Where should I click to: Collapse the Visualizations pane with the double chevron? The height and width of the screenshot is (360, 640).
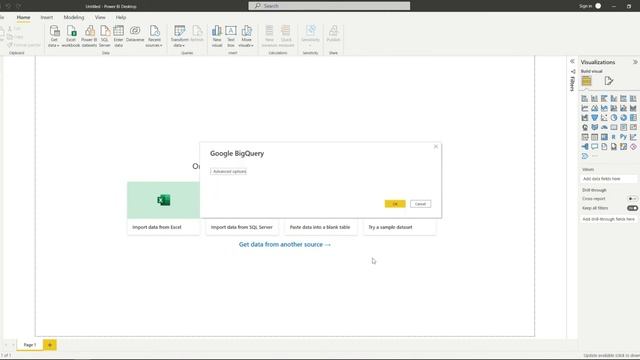coord(635,62)
